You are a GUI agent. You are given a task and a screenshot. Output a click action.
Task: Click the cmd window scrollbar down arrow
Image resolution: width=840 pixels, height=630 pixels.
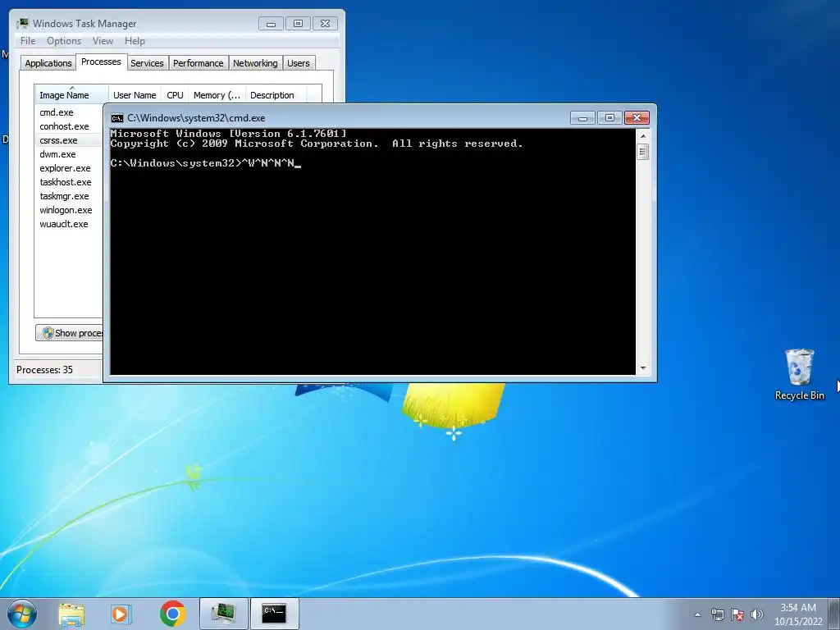click(643, 368)
